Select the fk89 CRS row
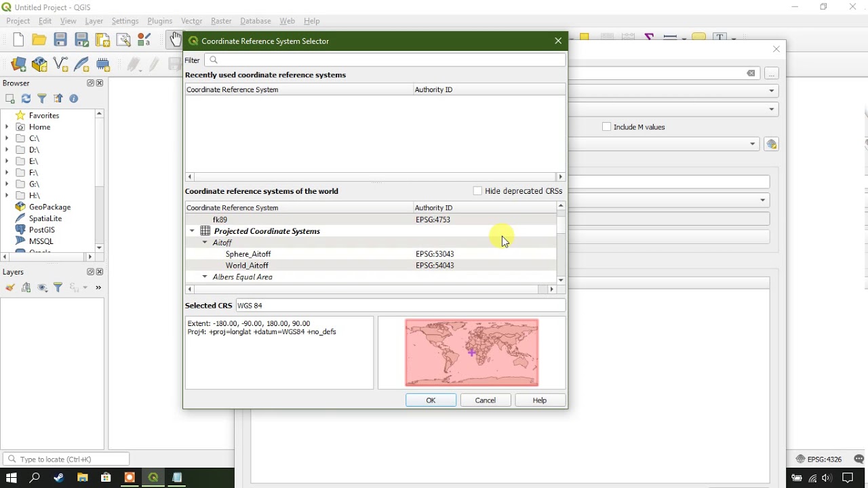 (371, 220)
